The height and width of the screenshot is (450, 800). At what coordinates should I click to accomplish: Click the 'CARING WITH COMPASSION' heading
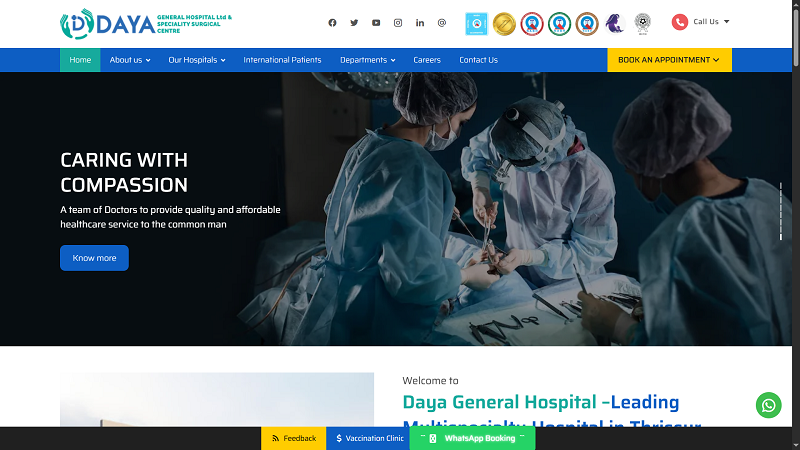(x=124, y=172)
